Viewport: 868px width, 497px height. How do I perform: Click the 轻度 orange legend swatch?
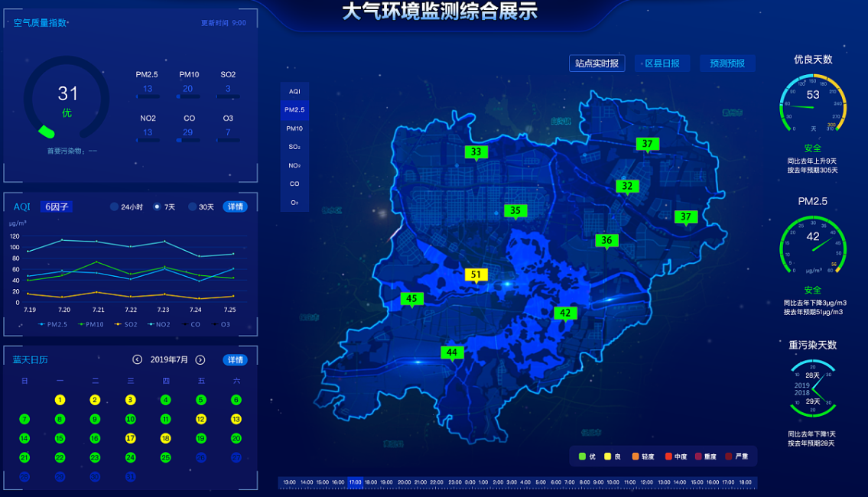click(636, 456)
